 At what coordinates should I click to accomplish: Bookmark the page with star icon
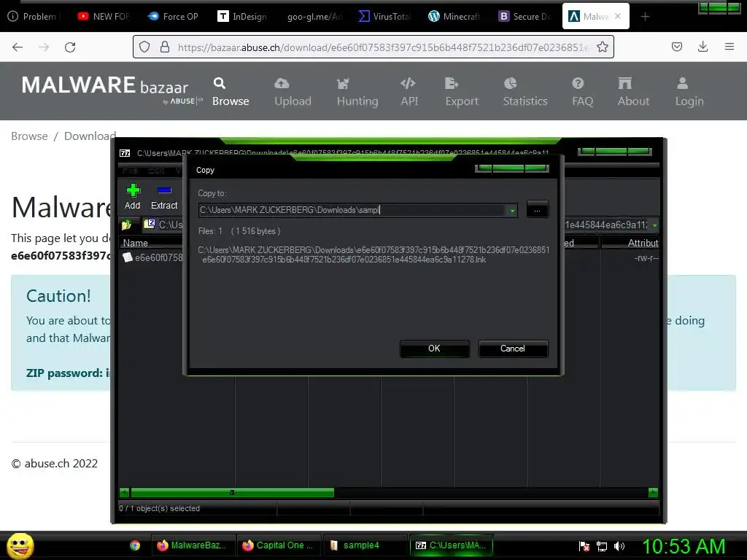[x=602, y=47]
